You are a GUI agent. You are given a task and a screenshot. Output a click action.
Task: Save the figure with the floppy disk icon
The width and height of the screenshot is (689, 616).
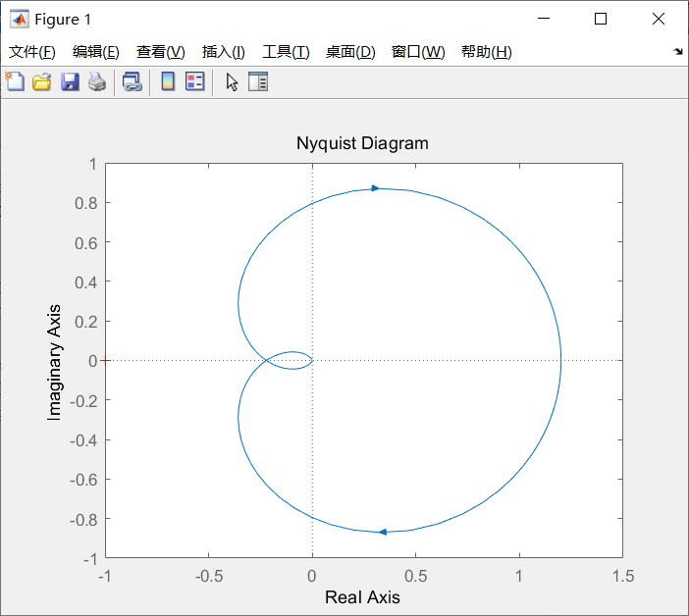[x=70, y=82]
